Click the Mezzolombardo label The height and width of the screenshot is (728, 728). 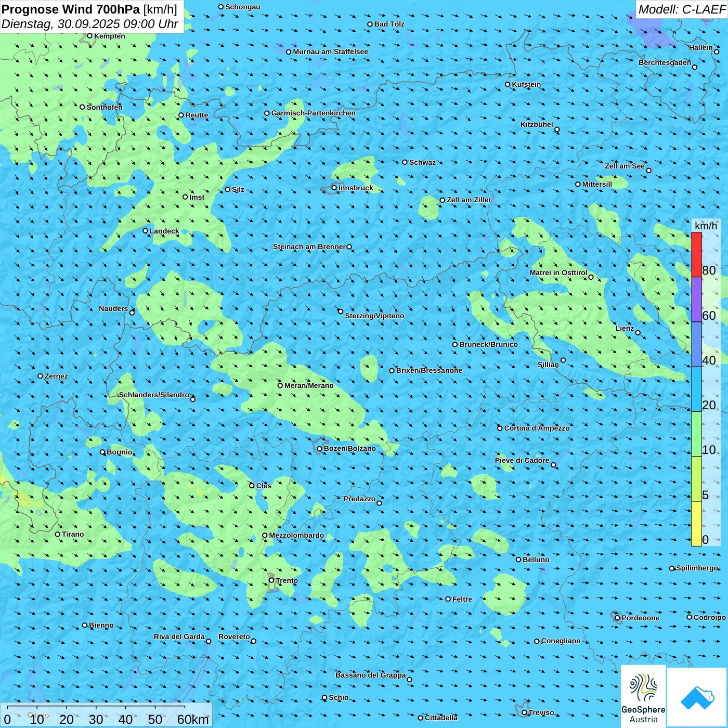(x=296, y=535)
